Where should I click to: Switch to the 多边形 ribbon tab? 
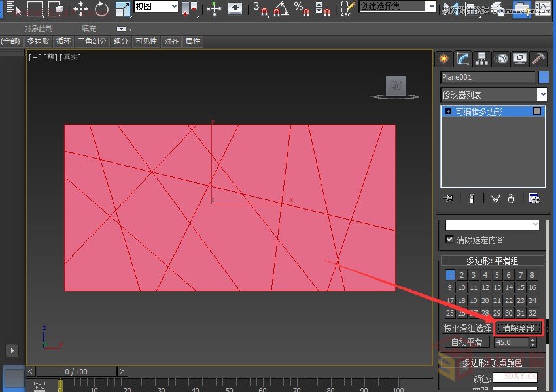[37, 41]
